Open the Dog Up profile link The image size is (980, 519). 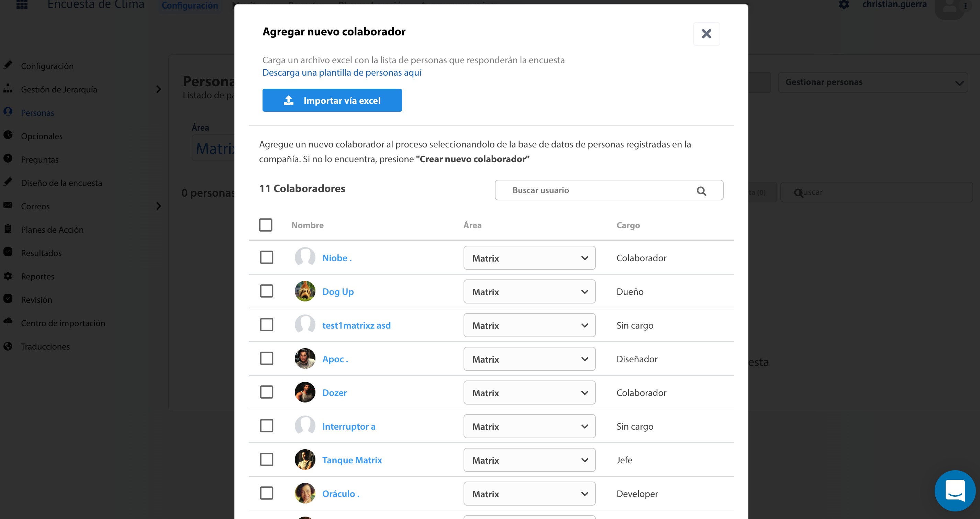[338, 292]
